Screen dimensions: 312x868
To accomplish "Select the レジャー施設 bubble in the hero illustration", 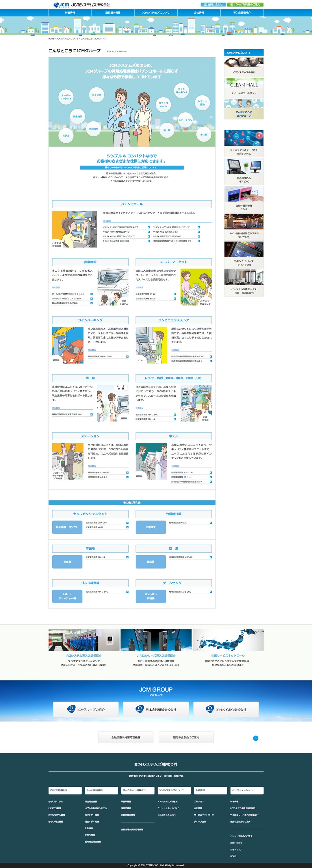I will (202, 103).
